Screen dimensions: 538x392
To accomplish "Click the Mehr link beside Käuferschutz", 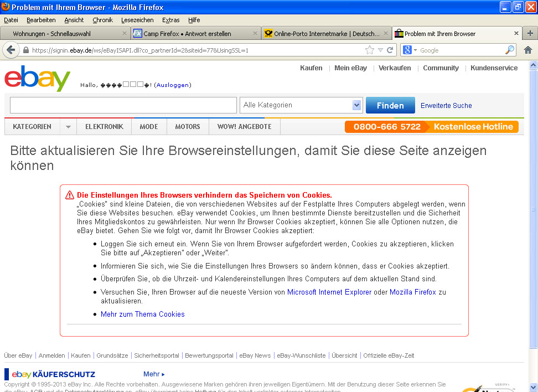I will point(154,374).
